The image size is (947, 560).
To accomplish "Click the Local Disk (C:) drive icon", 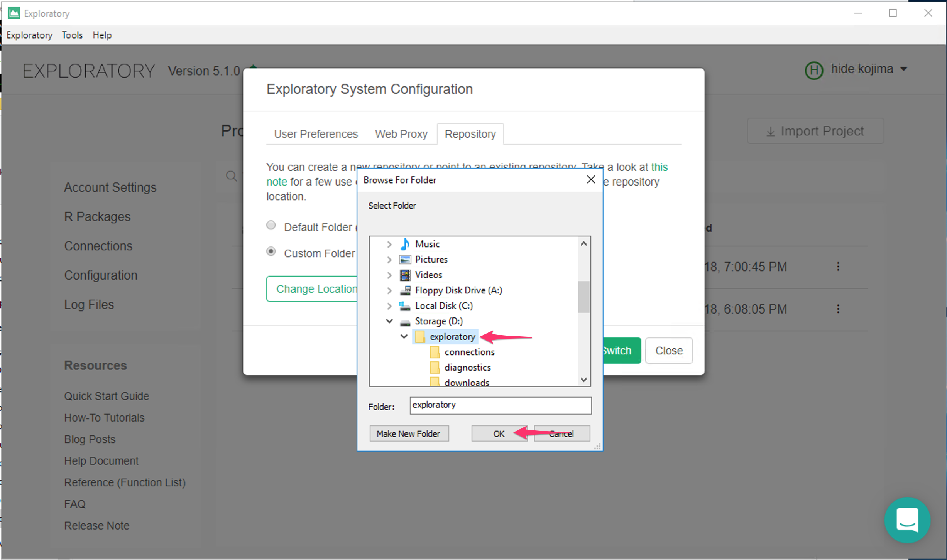I will (405, 306).
